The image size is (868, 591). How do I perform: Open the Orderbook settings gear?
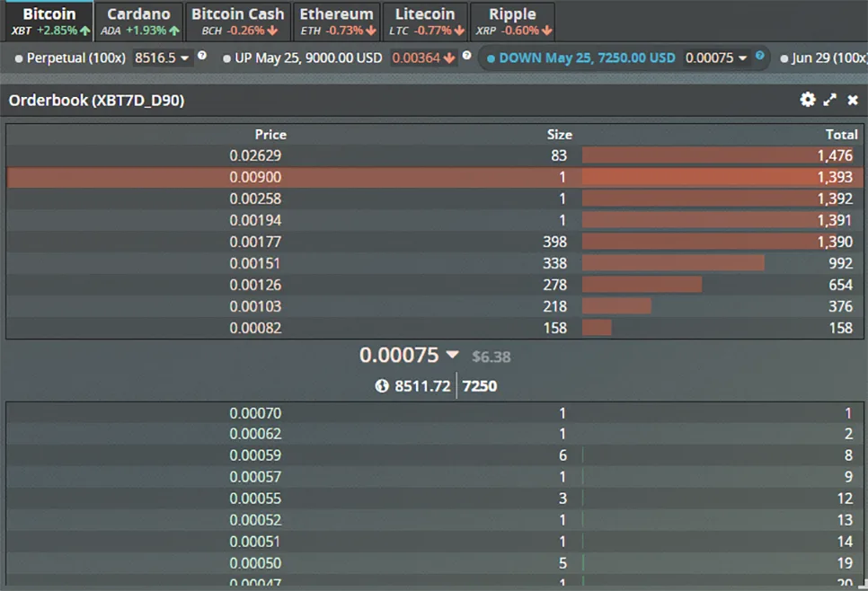tap(808, 100)
